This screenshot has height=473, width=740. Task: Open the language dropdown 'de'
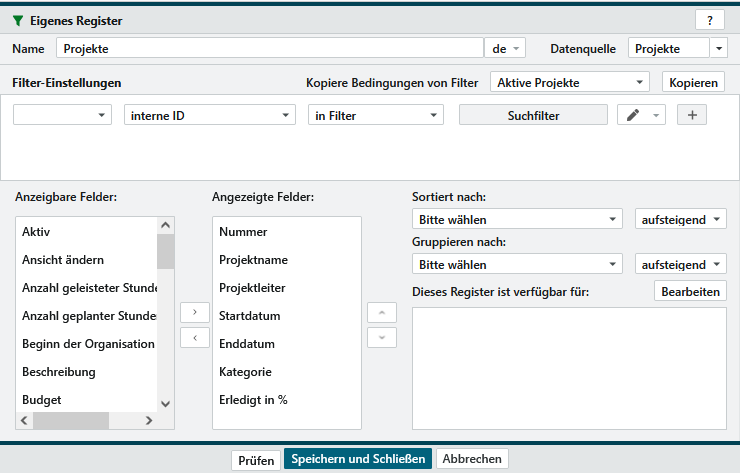pos(504,48)
